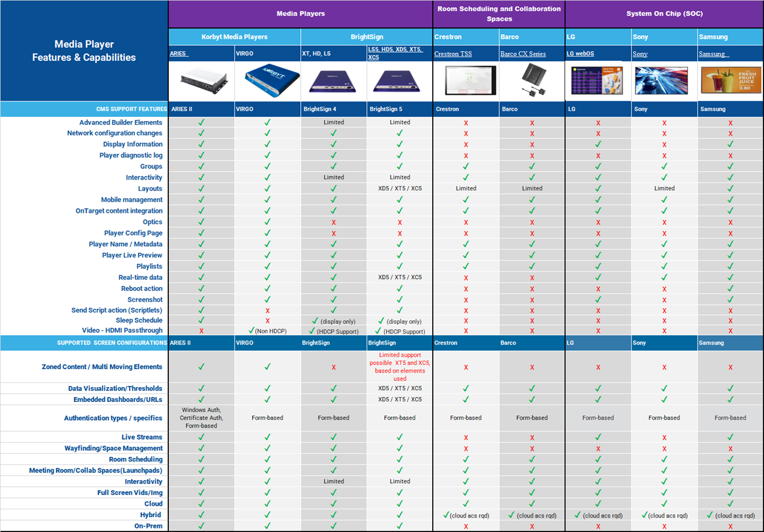
Task: Select the Player Config Page row label
Action: coord(133,233)
